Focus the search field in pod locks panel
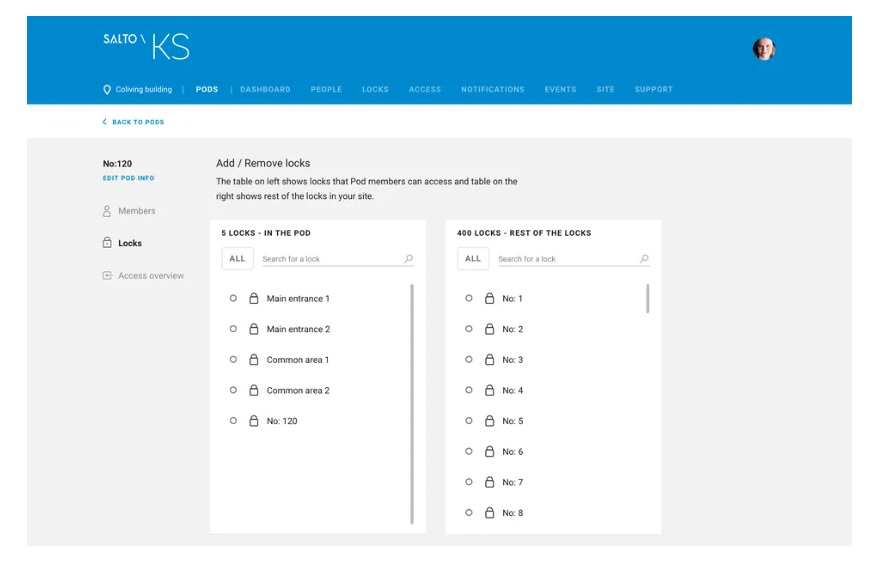879x562 pixels. coord(330,259)
